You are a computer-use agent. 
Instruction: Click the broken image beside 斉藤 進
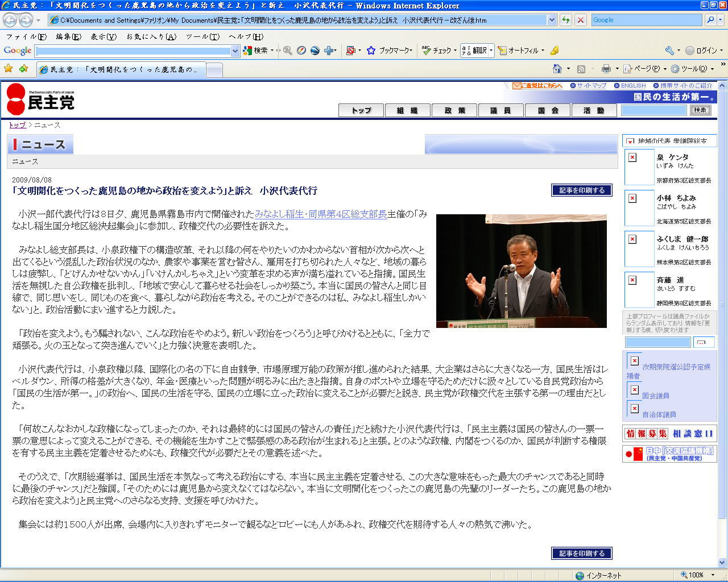632,280
